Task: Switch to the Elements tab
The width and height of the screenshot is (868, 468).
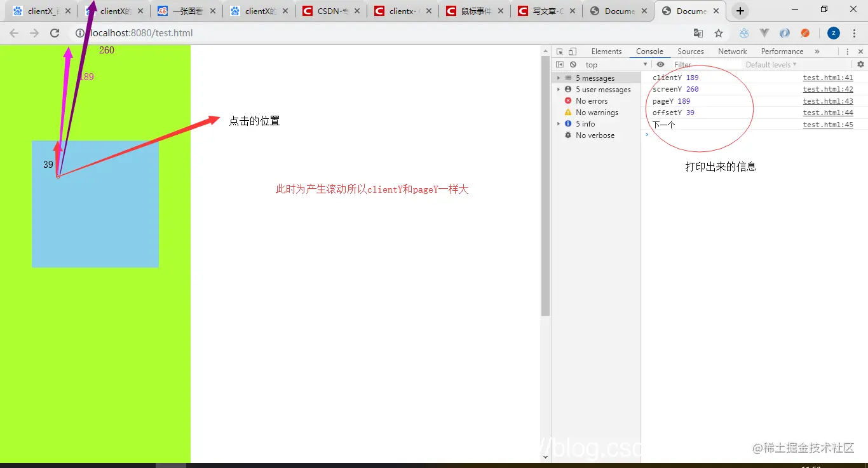Action: (x=606, y=52)
